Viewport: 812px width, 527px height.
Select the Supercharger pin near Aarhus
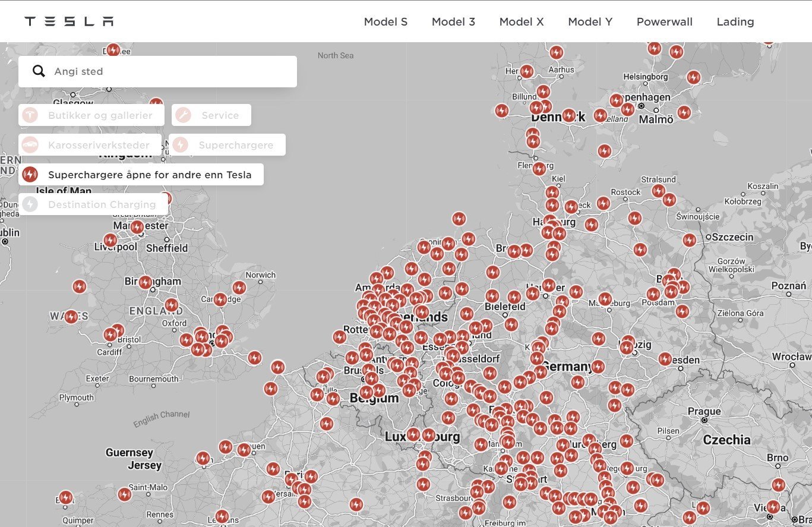point(557,52)
